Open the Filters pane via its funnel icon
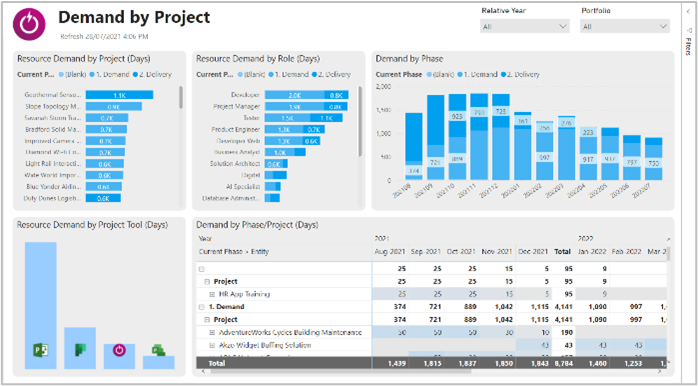Image resolution: width=698 pixels, height=386 pixels. point(688,30)
